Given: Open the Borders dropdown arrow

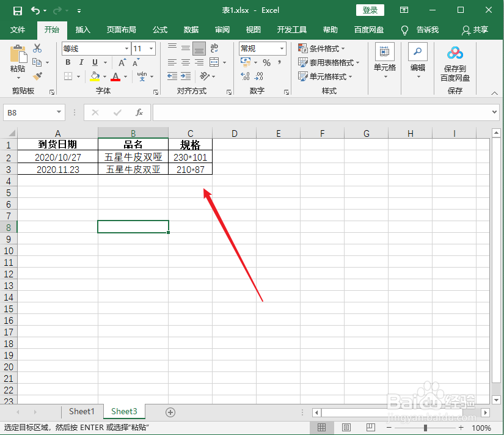Looking at the screenshot, I should coord(78,76).
